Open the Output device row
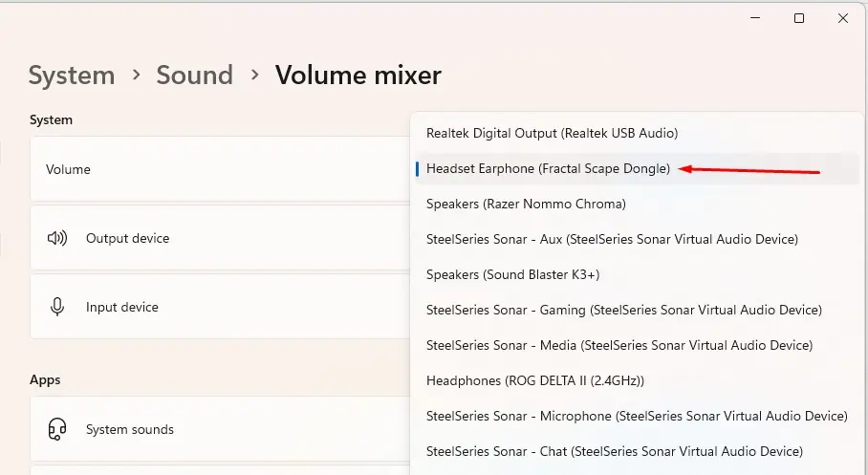The image size is (868, 475). tap(220, 238)
